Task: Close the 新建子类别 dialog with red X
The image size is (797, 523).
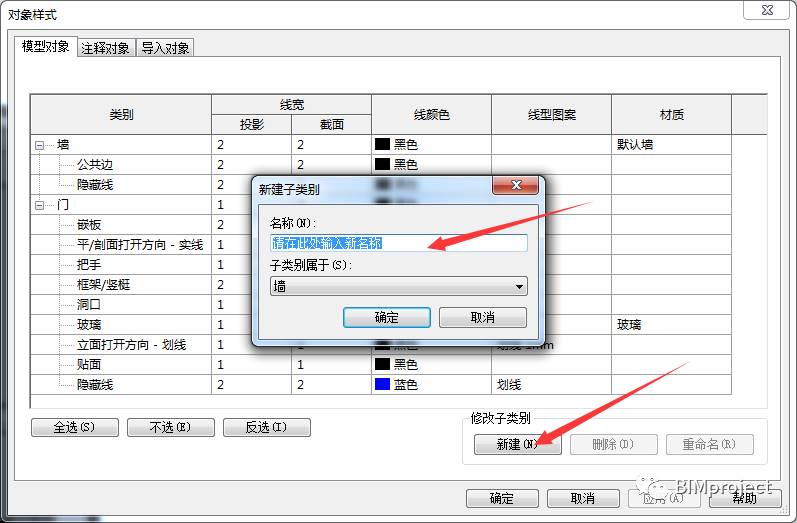Action: [x=515, y=185]
